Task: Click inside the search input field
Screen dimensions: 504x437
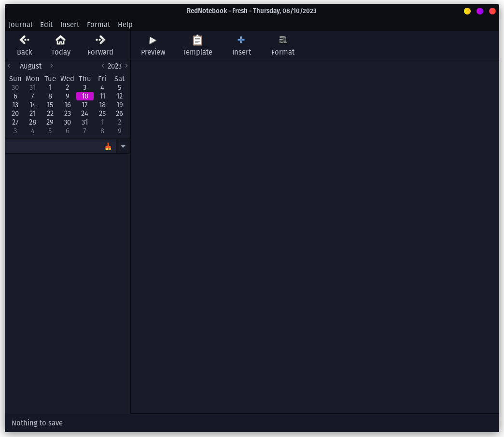Action: 53,146
